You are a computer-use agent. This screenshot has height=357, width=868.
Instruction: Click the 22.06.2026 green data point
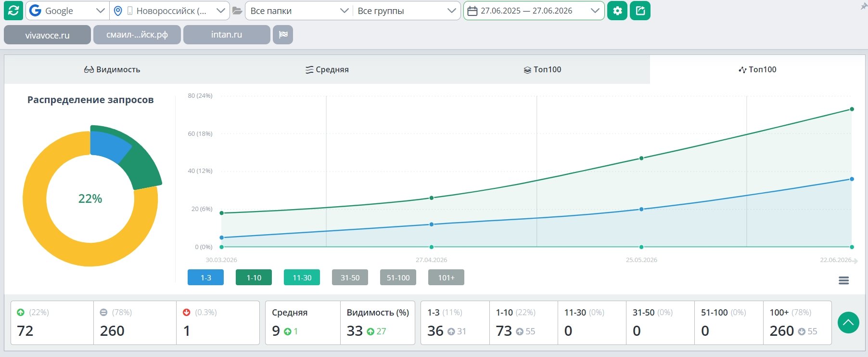tap(852, 109)
